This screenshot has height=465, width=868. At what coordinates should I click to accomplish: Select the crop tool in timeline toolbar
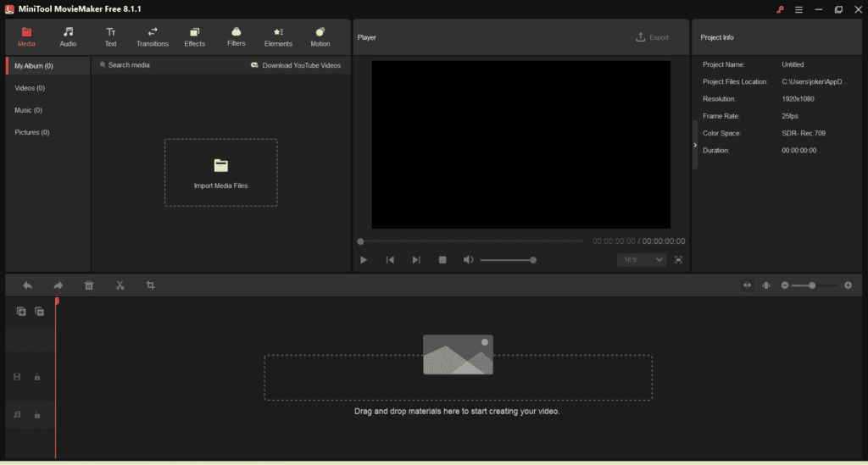[150, 285]
